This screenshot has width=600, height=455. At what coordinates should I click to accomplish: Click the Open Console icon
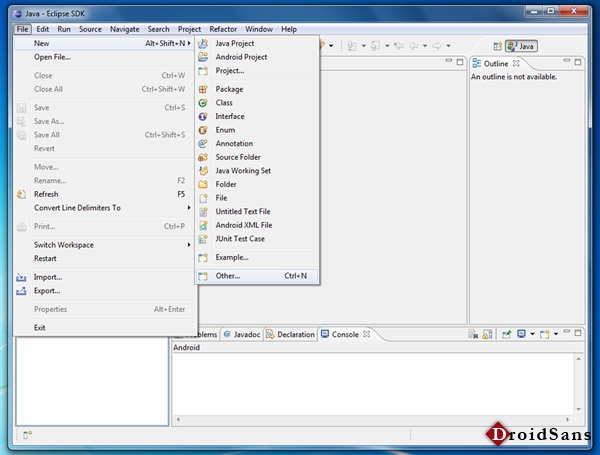point(545,334)
